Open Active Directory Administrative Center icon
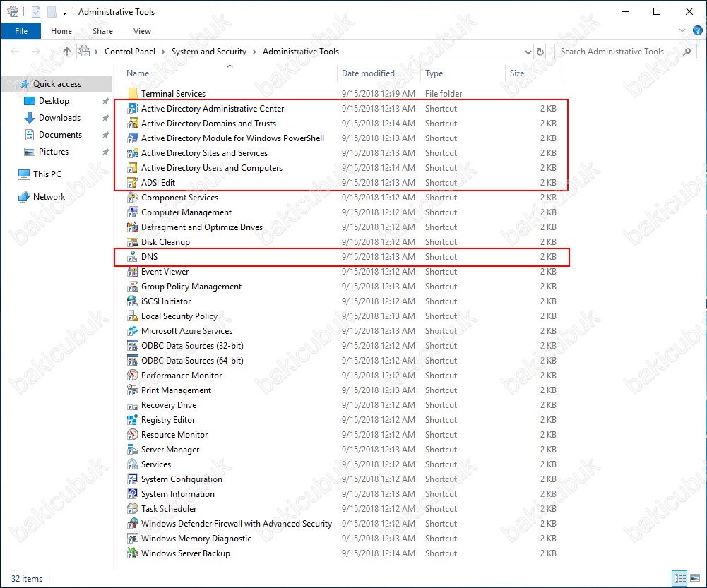Image resolution: width=707 pixels, height=588 pixels. point(132,109)
